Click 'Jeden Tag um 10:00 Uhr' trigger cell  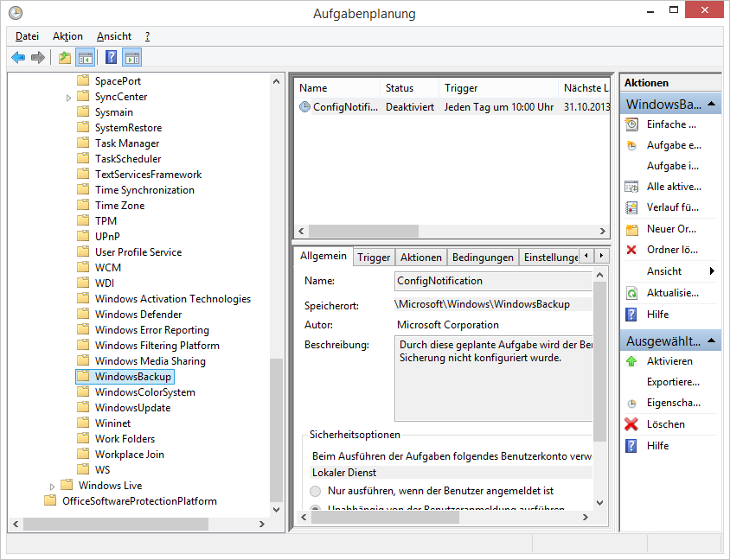tap(498, 107)
